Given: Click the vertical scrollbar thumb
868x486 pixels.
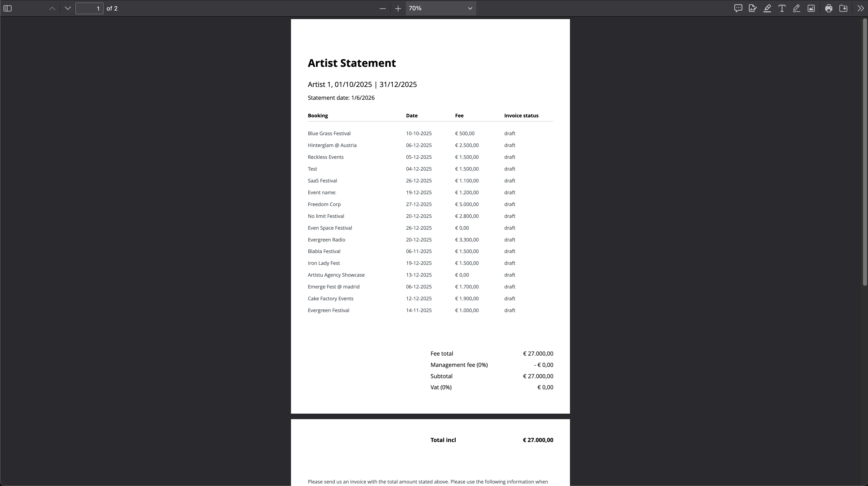Looking at the screenshot, I should 865,152.
